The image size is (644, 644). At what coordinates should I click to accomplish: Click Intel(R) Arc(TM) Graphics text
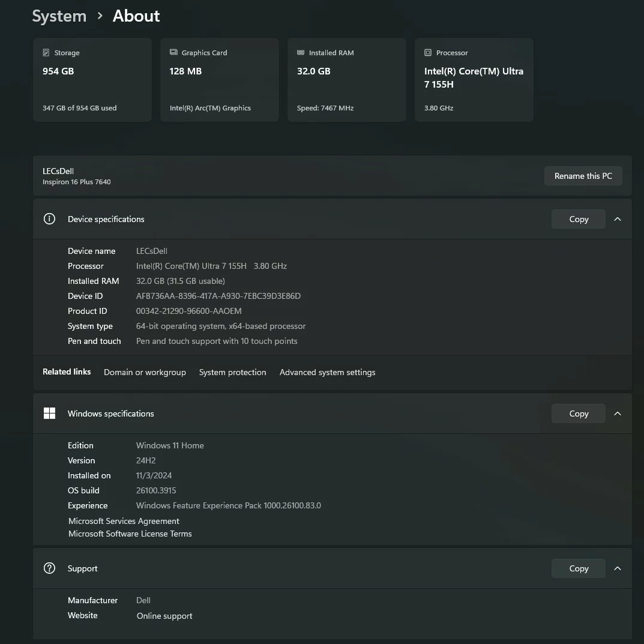coord(210,108)
